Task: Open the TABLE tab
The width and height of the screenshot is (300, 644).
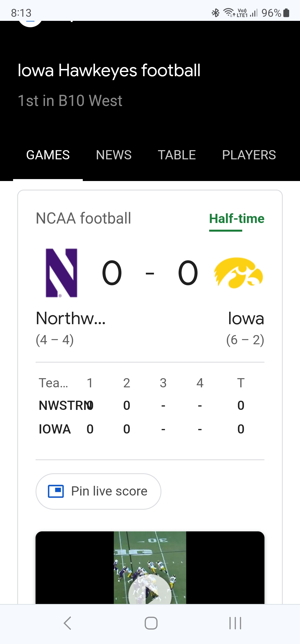Action: click(177, 155)
